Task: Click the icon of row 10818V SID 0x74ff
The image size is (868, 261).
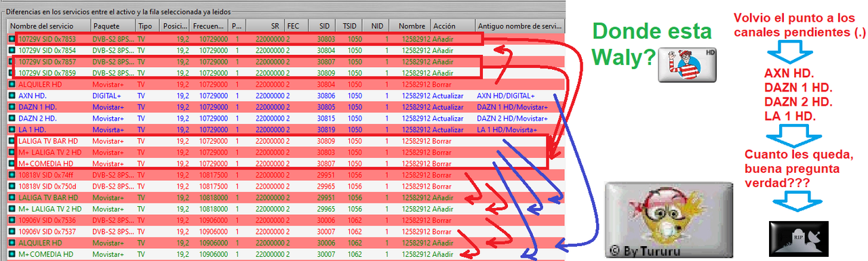Action: [x=12, y=175]
